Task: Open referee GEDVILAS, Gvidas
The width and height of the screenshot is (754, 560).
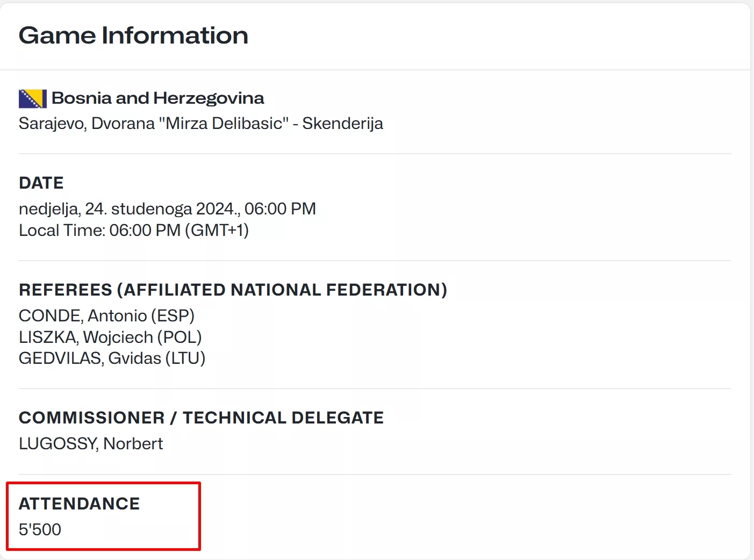Action: (x=90, y=358)
